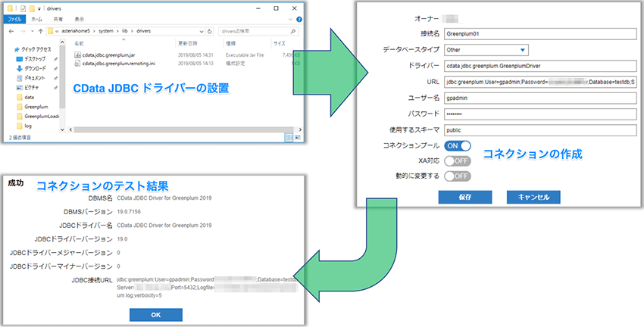The image size is (644, 327).
Task: Click lib in the address path
Action: click(125, 31)
